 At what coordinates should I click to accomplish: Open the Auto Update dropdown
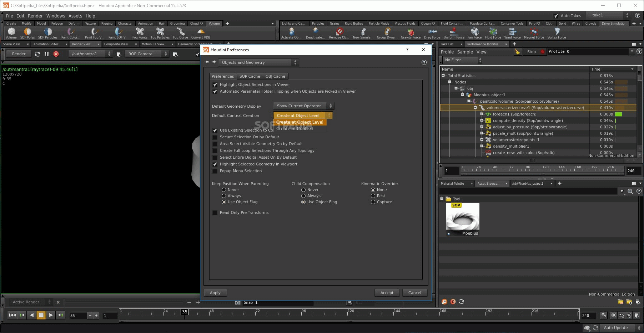622,328
